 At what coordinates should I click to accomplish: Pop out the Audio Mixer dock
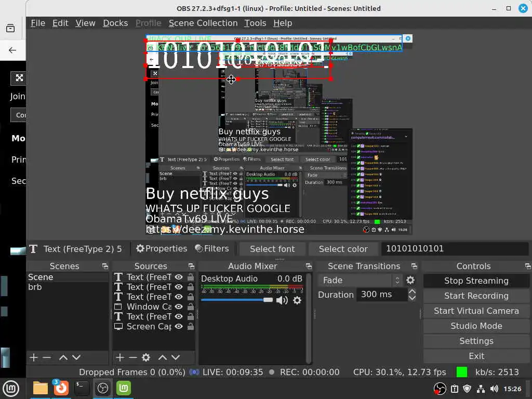(x=309, y=267)
